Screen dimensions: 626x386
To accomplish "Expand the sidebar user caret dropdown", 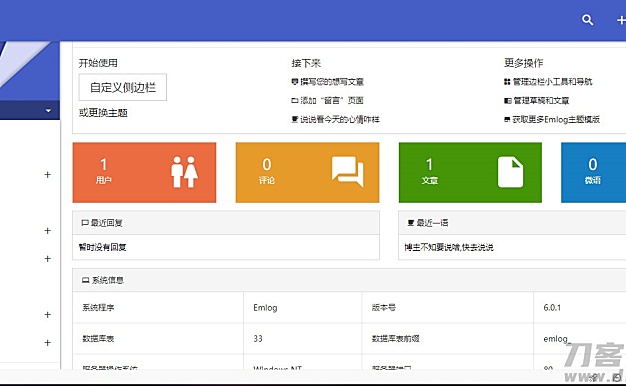I will pos(48,111).
